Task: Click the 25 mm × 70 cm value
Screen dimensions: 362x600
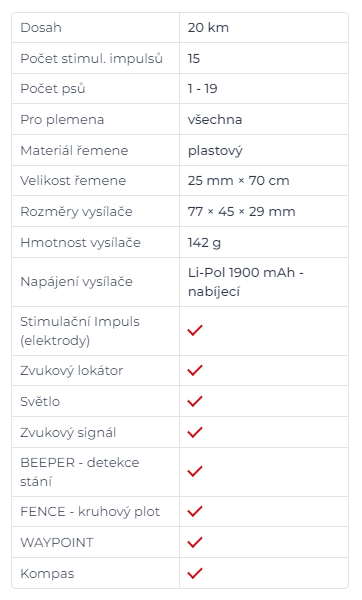Action: 238,181
